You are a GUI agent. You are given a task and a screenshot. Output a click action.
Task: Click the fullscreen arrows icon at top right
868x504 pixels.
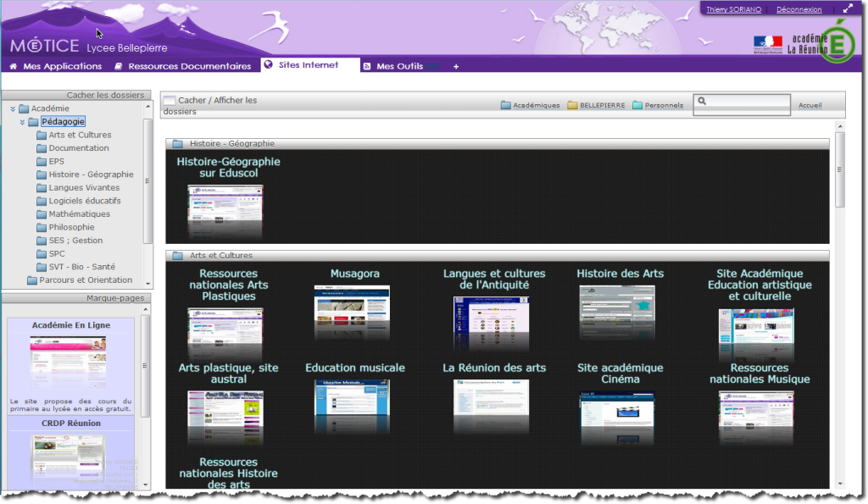(848, 9)
